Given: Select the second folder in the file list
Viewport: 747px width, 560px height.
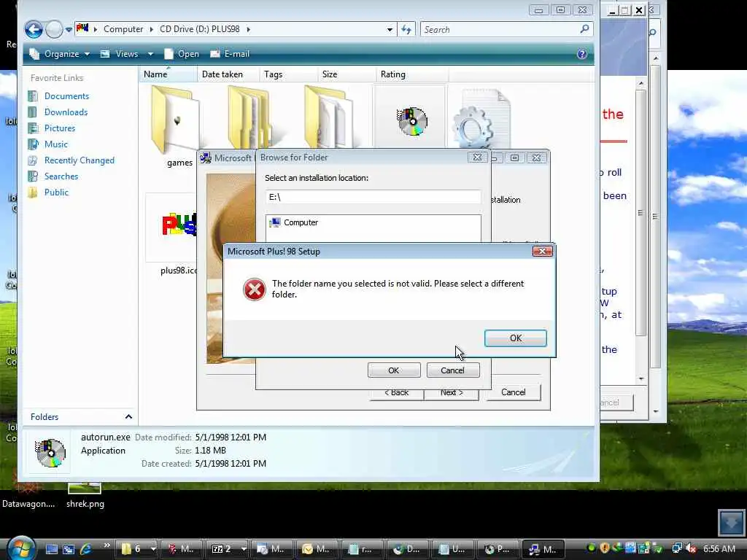Looking at the screenshot, I should (249, 117).
